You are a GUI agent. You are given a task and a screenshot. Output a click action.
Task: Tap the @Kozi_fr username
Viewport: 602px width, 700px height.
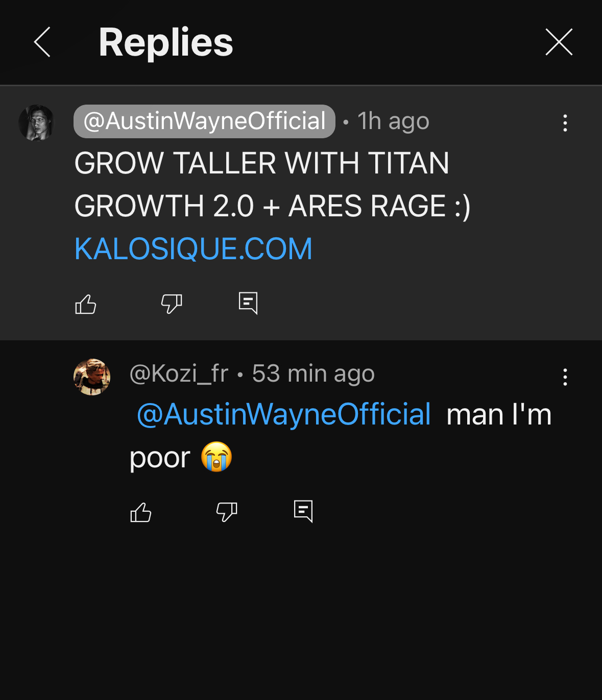(179, 374)
